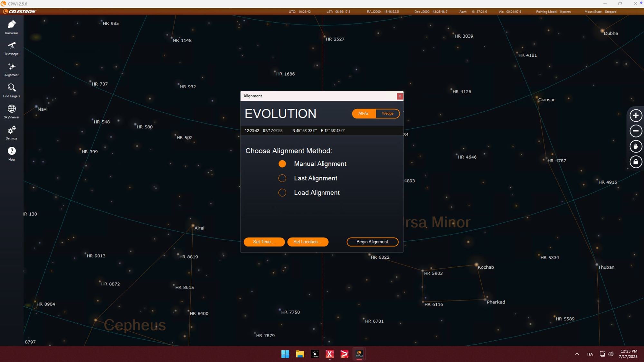Select star HR 2527
The width and height of the screenshot is (644, 362).
pos(335,39)
